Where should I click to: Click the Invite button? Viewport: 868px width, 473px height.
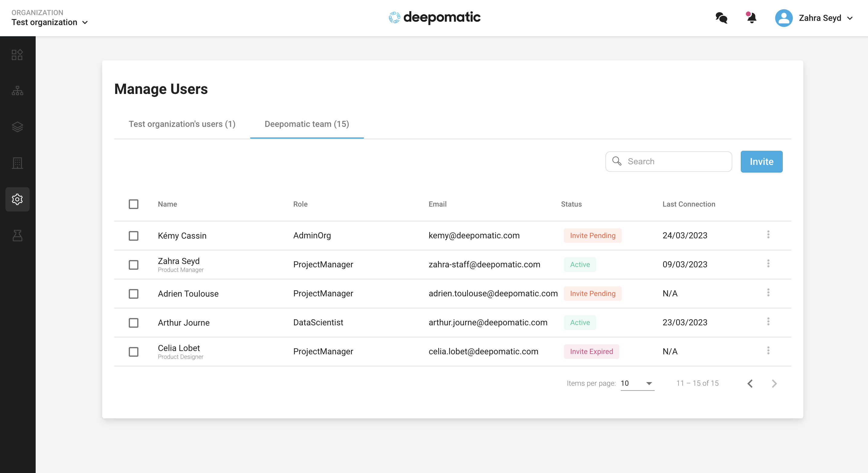(x=761, y=162)
